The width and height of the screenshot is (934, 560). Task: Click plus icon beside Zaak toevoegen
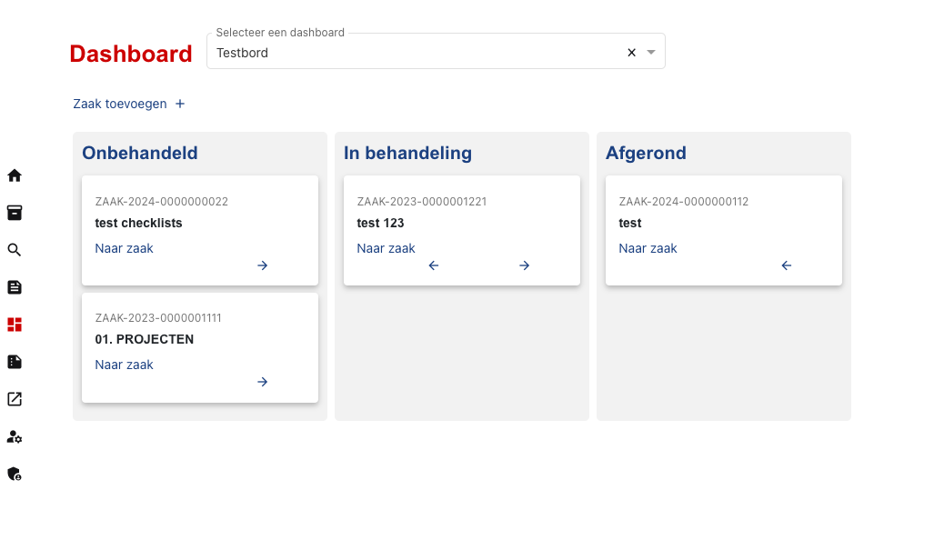click(x=180, y=104)
